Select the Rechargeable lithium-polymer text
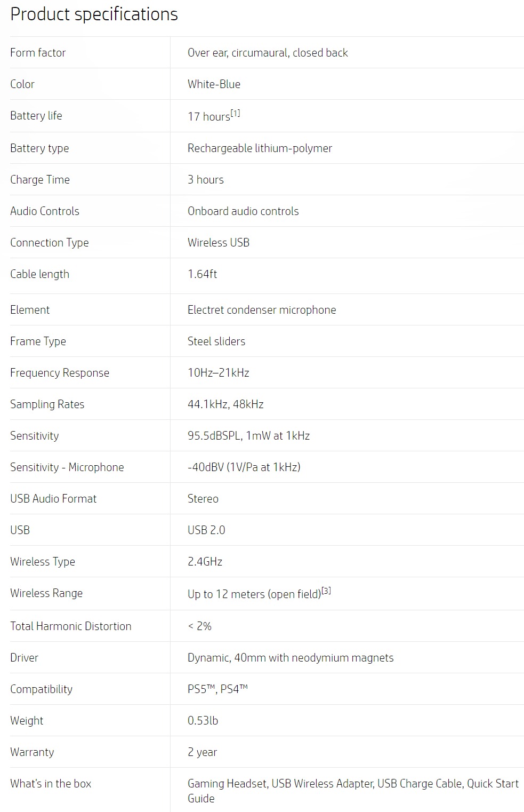Image resolution: width=524 pixels, height=812 pixels. tap(260, 148)
